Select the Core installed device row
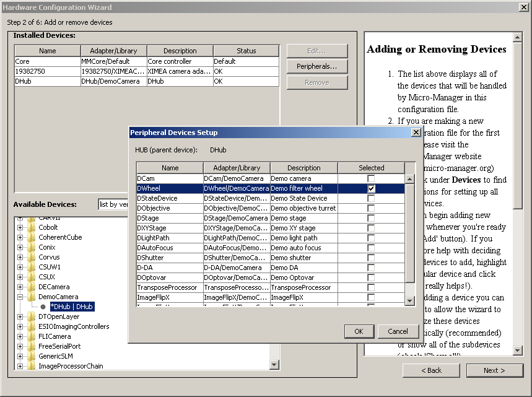Image resolution: width=532 pixels, height=397 pixels. [x=147, y=61]
